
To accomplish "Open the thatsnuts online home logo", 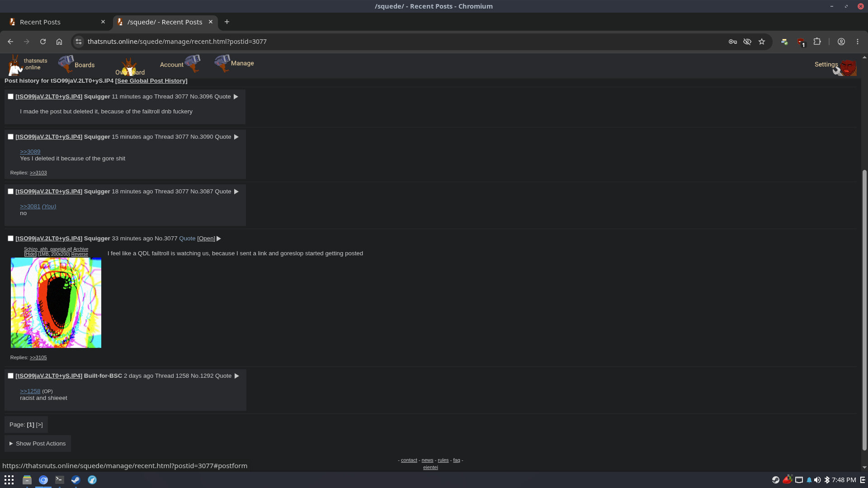I will point(28,65).
